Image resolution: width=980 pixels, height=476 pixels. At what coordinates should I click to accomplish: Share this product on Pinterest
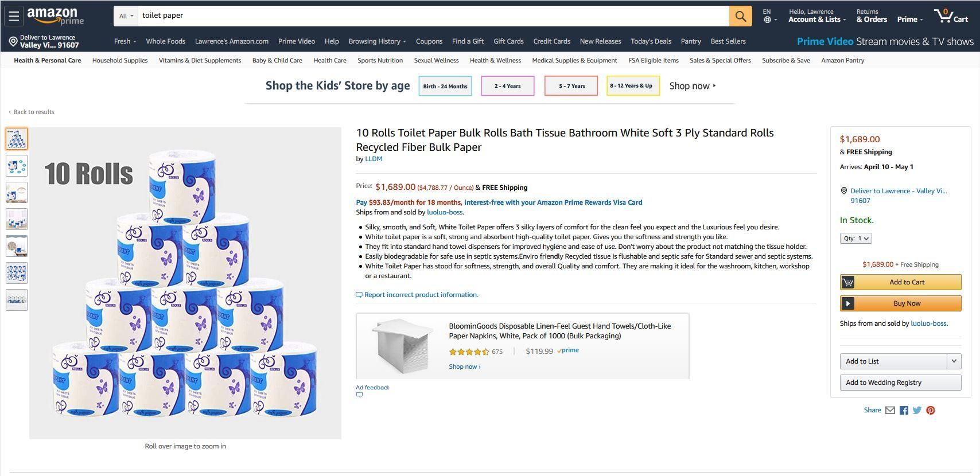[x=930, y=410]
